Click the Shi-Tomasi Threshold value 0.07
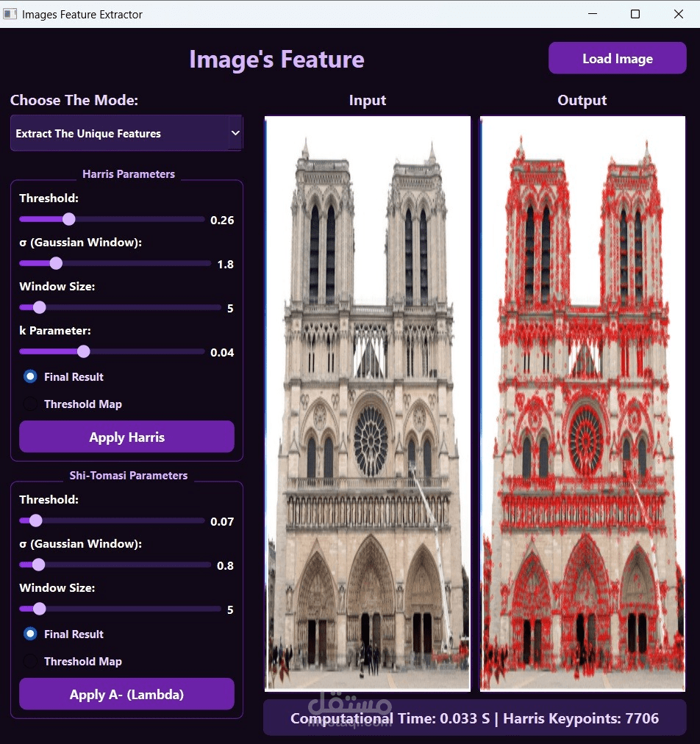The height and width of the screenshot is (744, 700). [x=222, y=521]
